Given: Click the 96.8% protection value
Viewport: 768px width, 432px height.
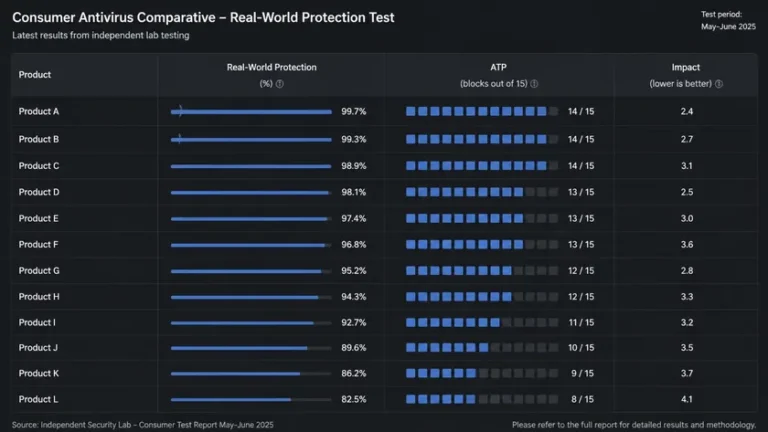Looking at the screenshot, I should pyautogui.click(x=354, y=244).
